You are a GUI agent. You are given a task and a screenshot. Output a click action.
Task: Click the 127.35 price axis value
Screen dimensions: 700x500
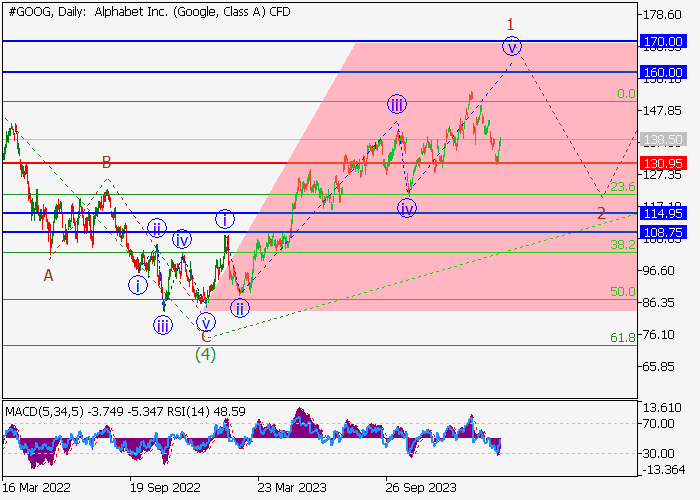coord(662,175)
